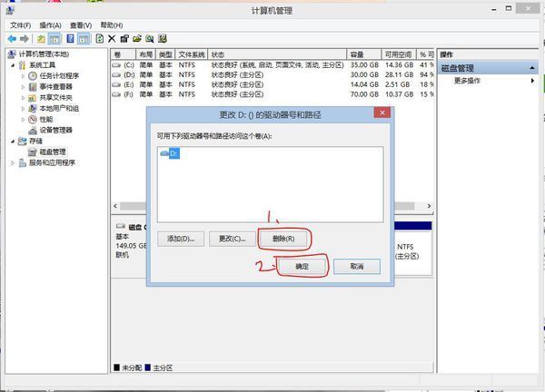Toggle the show/hide action pane icon

coord(84,39)
